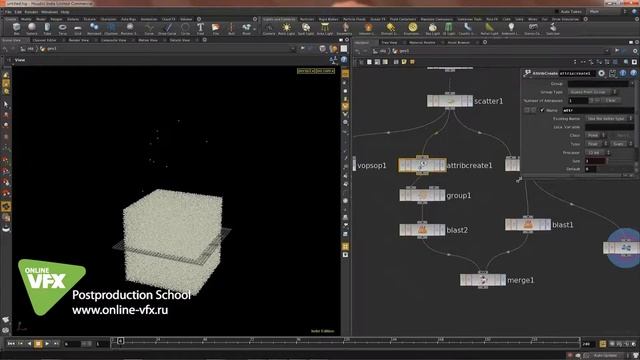Click the Local Variable input field
640x360 pixels.
click(x=609, y=127)
